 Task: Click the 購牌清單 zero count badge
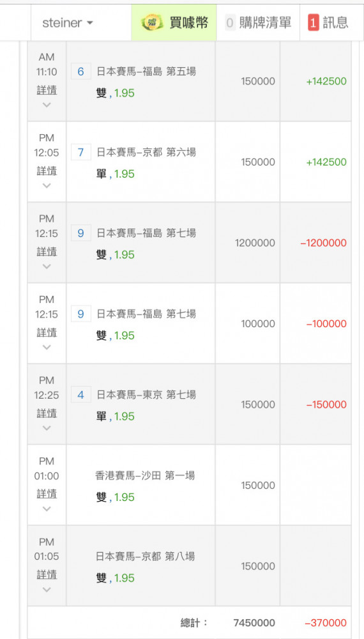(230, 23)
